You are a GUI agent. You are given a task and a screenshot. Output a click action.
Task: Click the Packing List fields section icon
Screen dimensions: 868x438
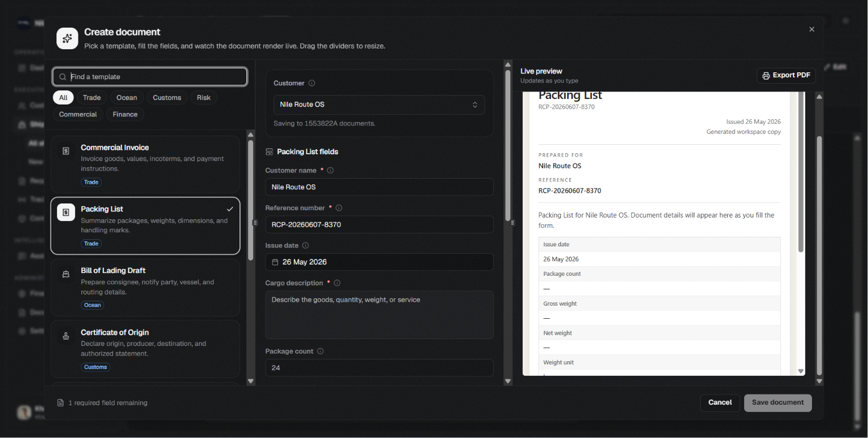(269, 152)
